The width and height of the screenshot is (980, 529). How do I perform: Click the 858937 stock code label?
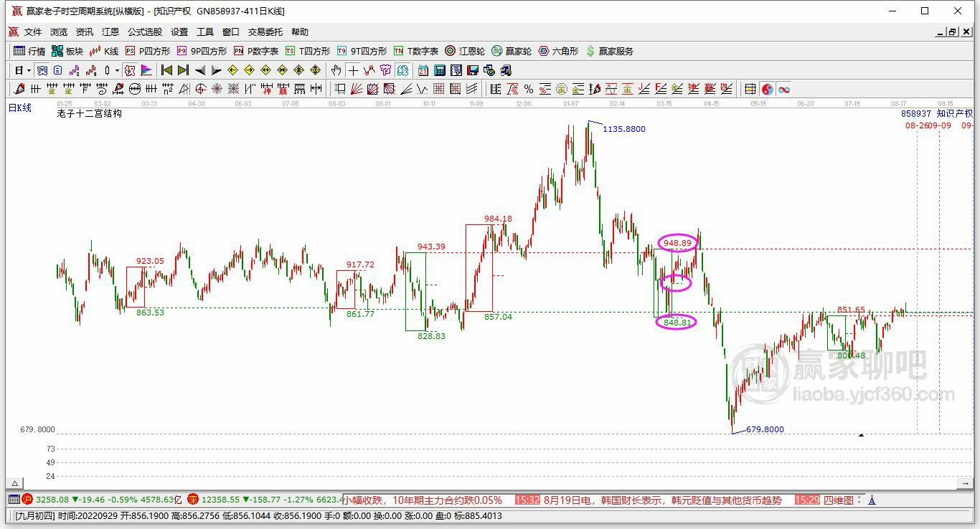tap(916, 114)
